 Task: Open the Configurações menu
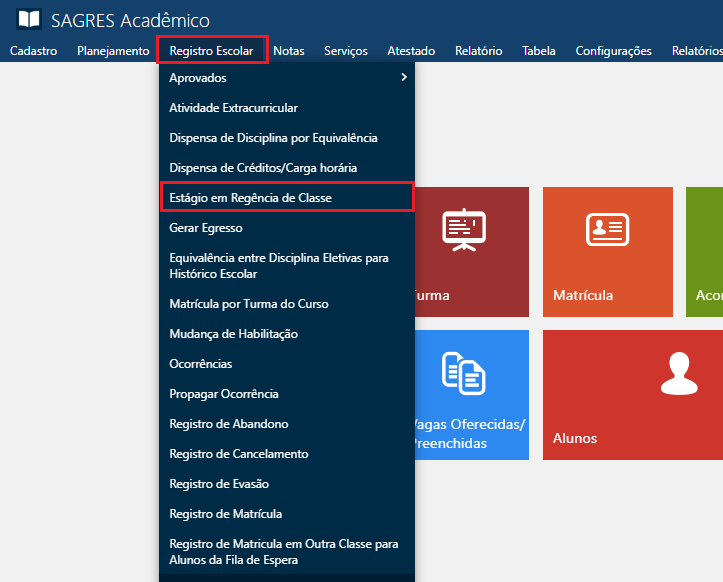tap(613, 51)
